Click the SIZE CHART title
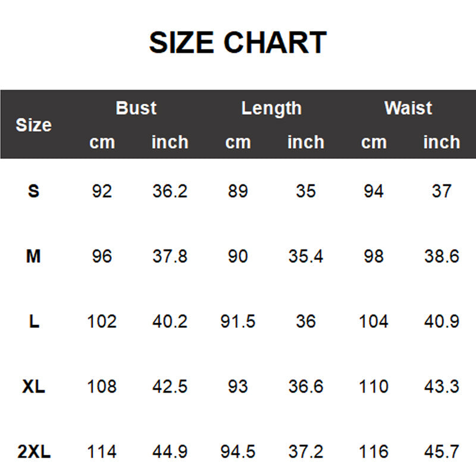 point(237,43)
